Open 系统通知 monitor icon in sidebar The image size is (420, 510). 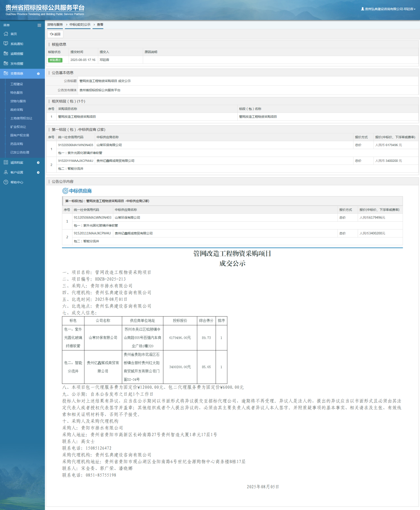tap(6, 44)
